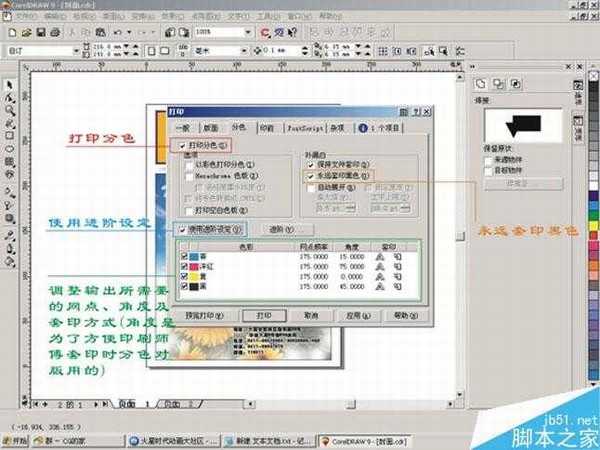
Task: Set the page to landscape orientation
Action: pos(165,51)
